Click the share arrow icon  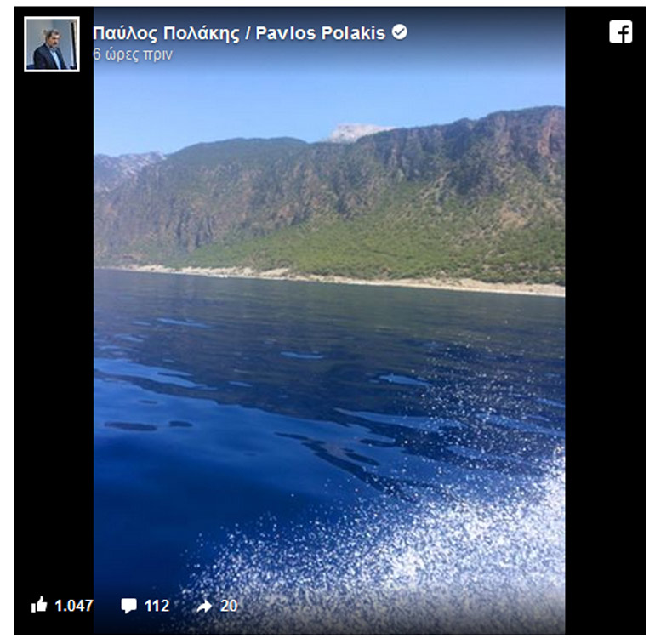pyautogui.click(x=204, y=606)
